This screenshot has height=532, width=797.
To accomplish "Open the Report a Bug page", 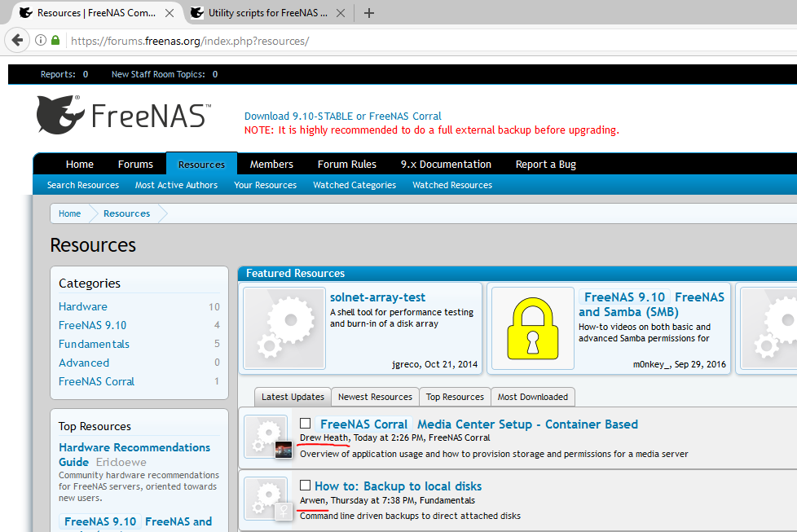I will 545,164.
